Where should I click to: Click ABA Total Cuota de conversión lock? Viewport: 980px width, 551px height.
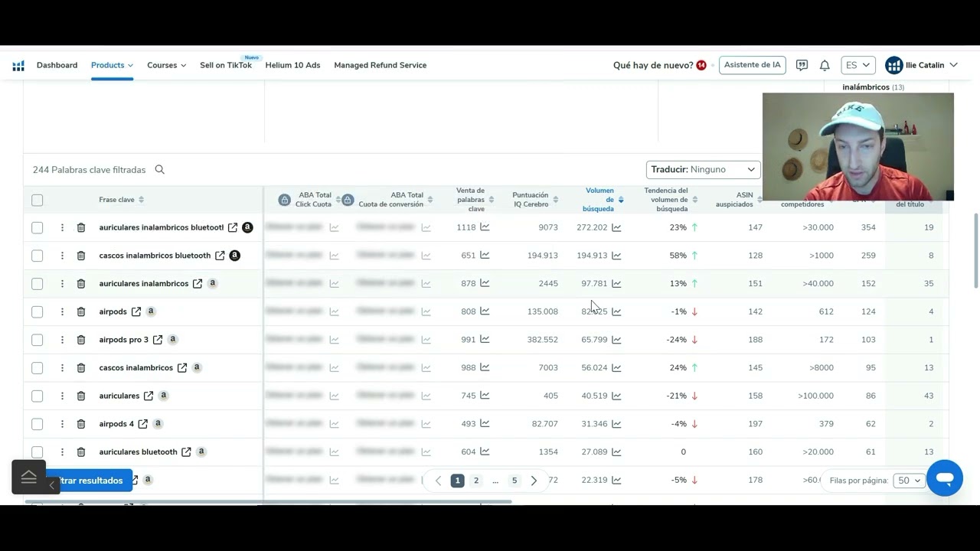[348, 200]
